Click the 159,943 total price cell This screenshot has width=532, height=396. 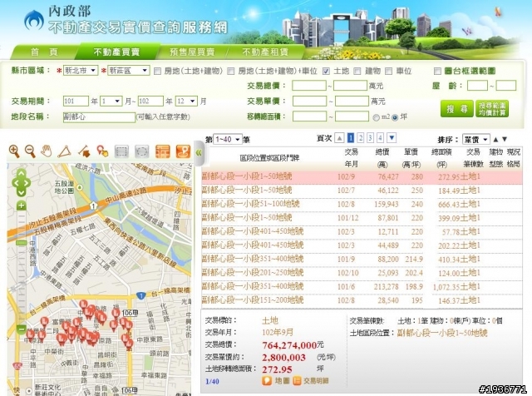pos(387,204)
